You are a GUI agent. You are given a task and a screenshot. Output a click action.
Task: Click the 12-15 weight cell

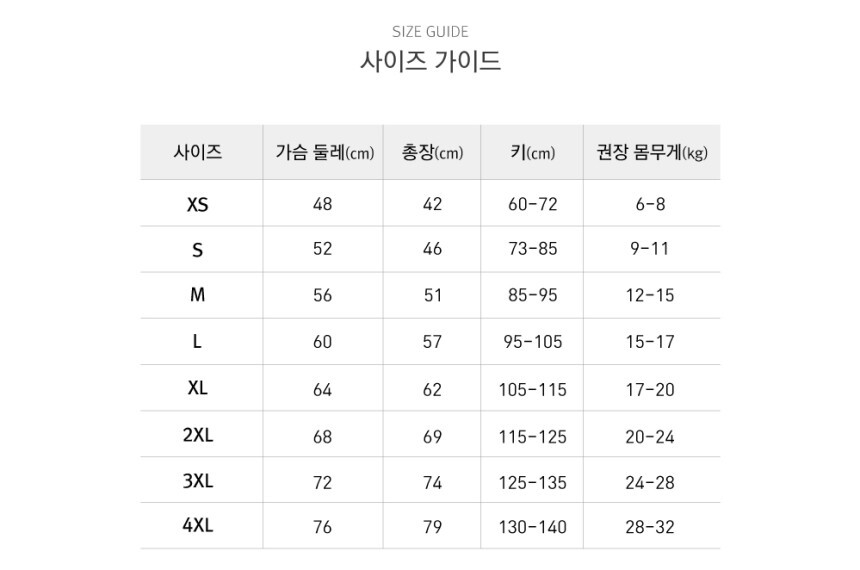(x=650, y=296)
